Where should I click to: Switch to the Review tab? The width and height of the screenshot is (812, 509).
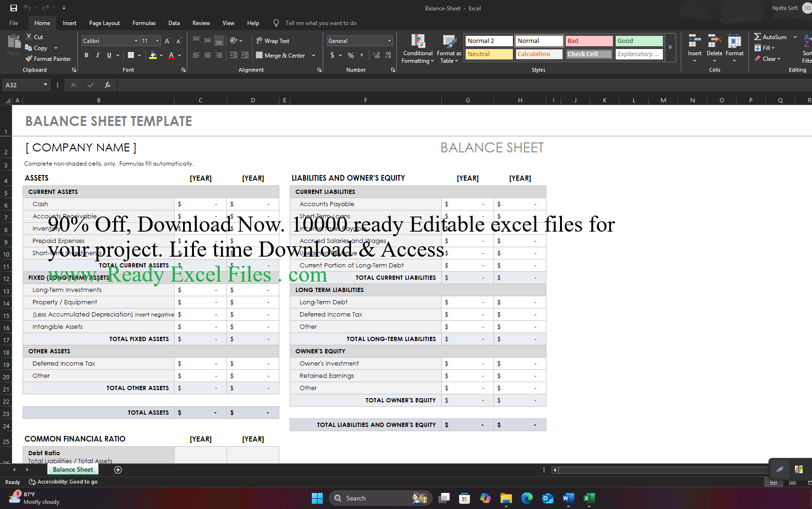pyautogui.click(x=201, y=23)
